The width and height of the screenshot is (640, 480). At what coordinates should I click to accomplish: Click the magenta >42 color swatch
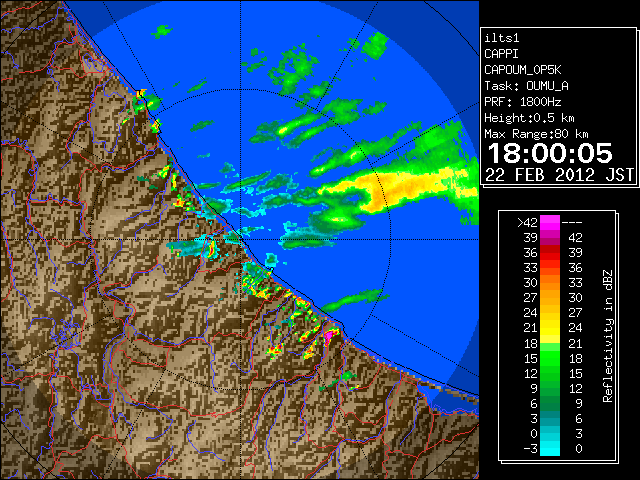[550, 222]
